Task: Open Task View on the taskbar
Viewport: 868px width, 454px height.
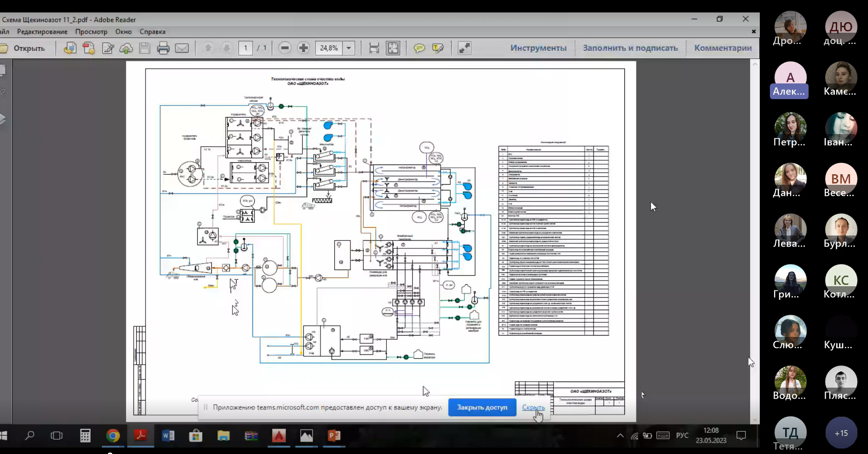Action: pyautogui.click(x=57, y=435)
